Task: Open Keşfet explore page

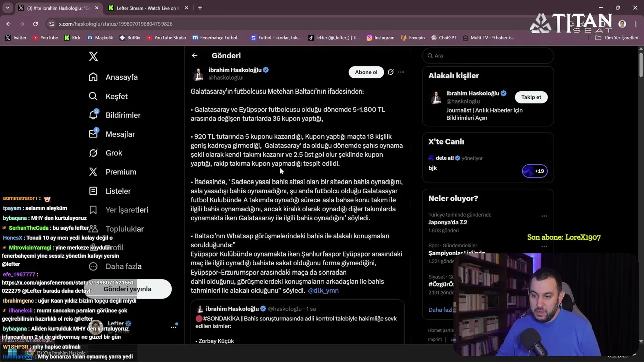Action: pyautogui.click(x=108, y=96)
